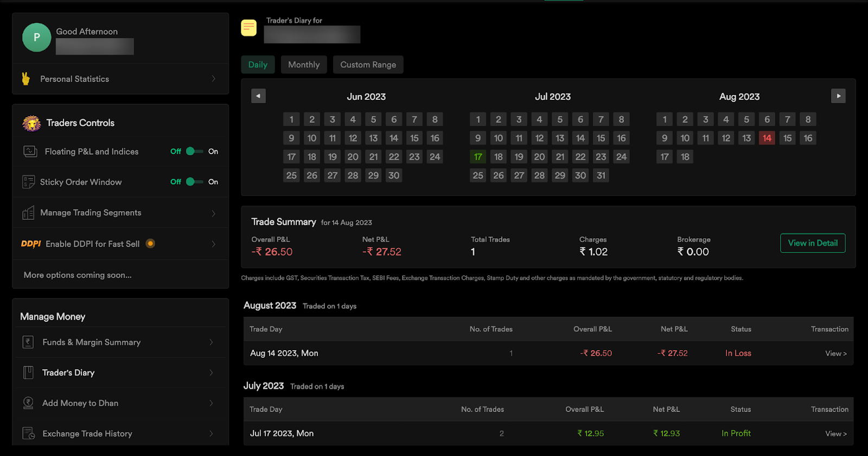Viewport: 868px width, 456px height.
Task: Click the Add Money to Dhan icon
Action: (x=28, y=403)
